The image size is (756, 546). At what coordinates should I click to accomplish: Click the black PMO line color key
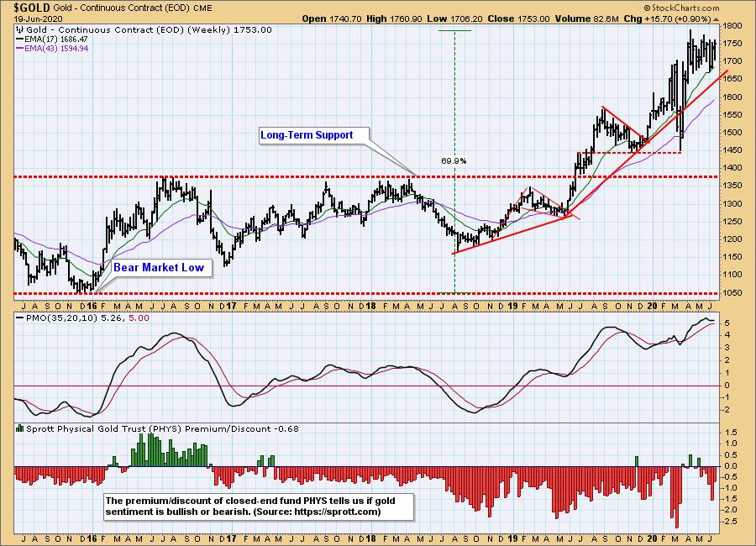pyautogui.click(x=19, y=318)
